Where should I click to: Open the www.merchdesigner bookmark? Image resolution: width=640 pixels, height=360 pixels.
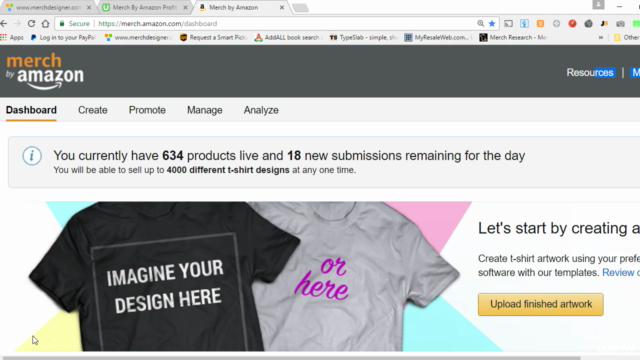coord(138,38)
